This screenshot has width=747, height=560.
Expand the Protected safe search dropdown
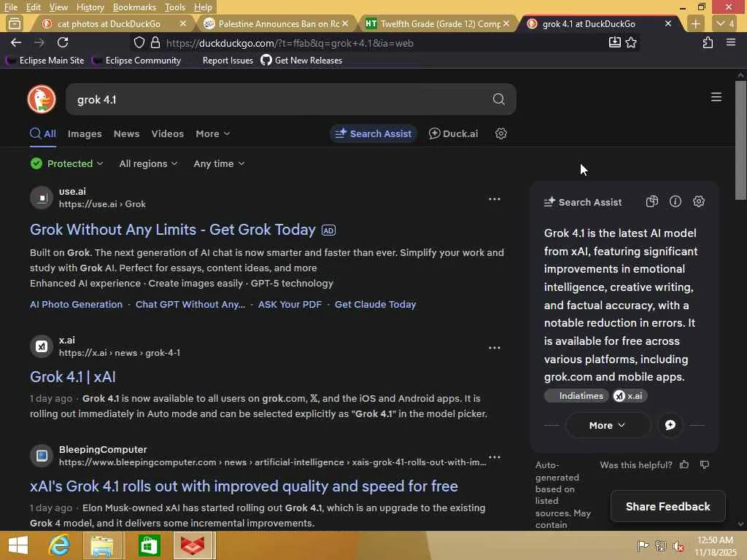(66, 164)
